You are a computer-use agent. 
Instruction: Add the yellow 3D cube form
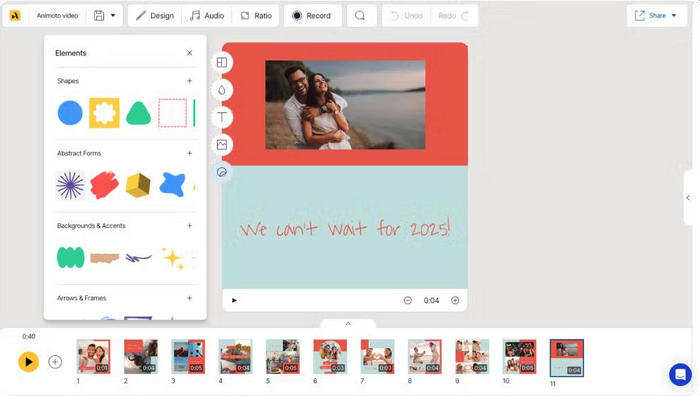pos(138,185)
